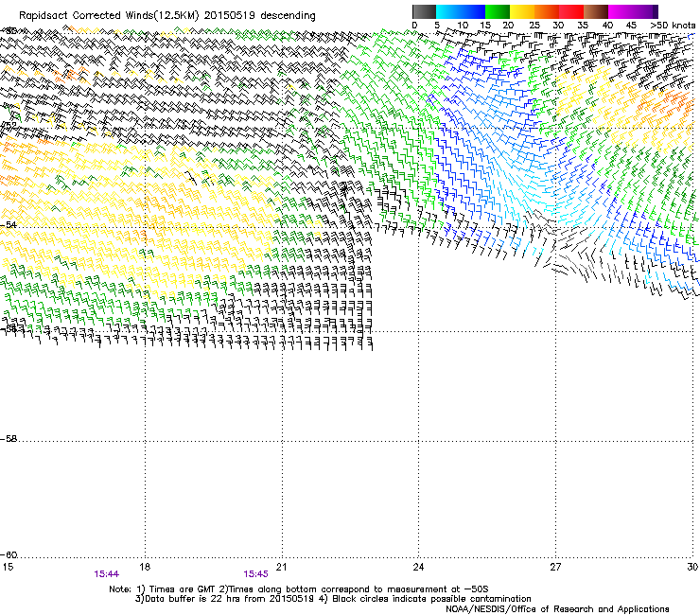Select the purple 45-50 knots color swatch
Image resolution: width=700 pixels, height=615 pixels.
click(645, 11)
